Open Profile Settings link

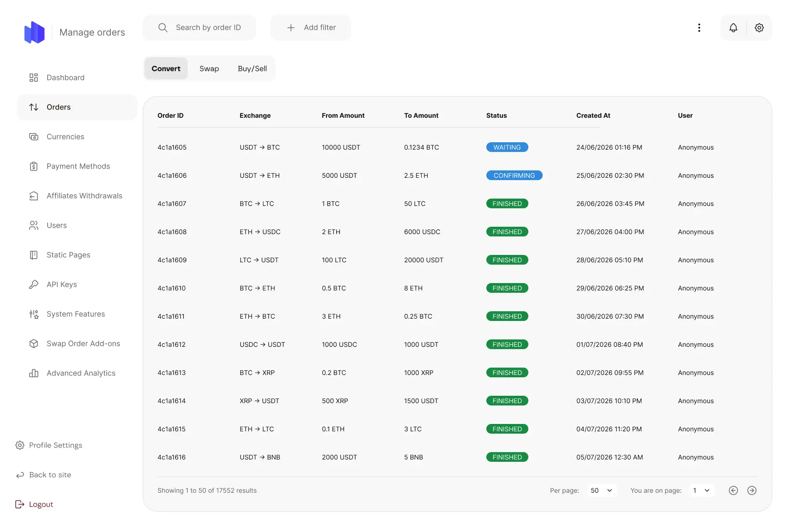click(49, 445)
